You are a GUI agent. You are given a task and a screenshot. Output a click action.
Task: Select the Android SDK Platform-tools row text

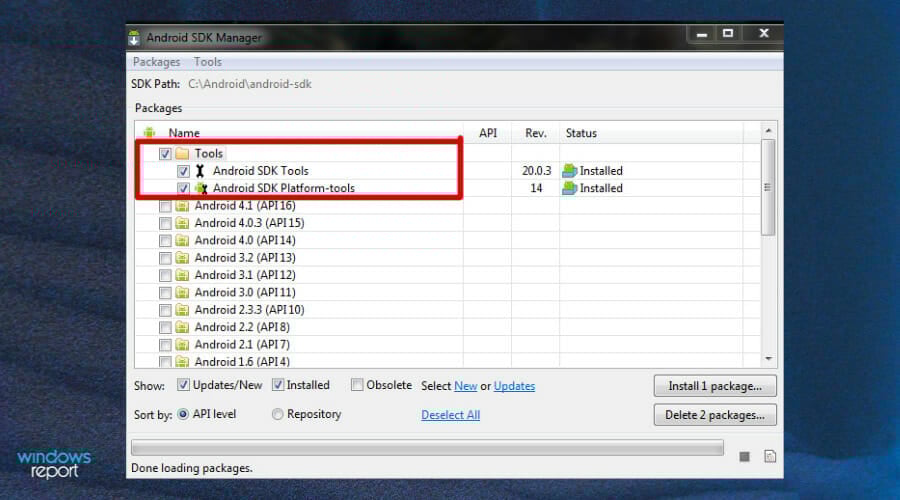click(284, 188)
